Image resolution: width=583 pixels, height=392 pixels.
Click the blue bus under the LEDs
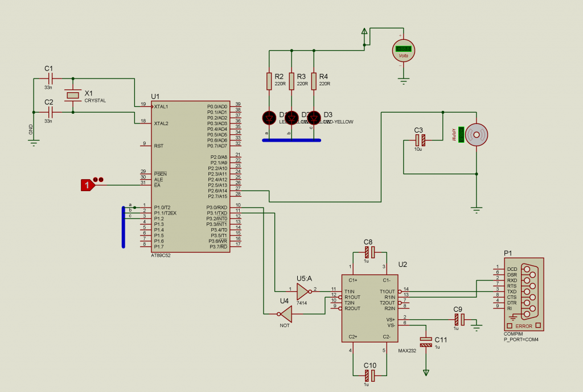291,141
